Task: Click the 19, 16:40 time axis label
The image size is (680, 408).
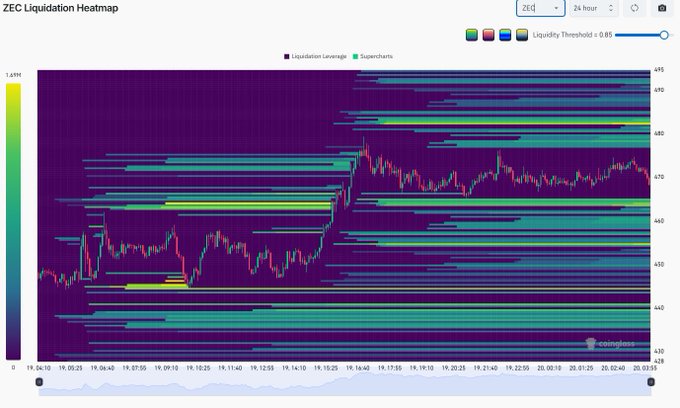Action: pyautogui.click(x=358, y=368)
